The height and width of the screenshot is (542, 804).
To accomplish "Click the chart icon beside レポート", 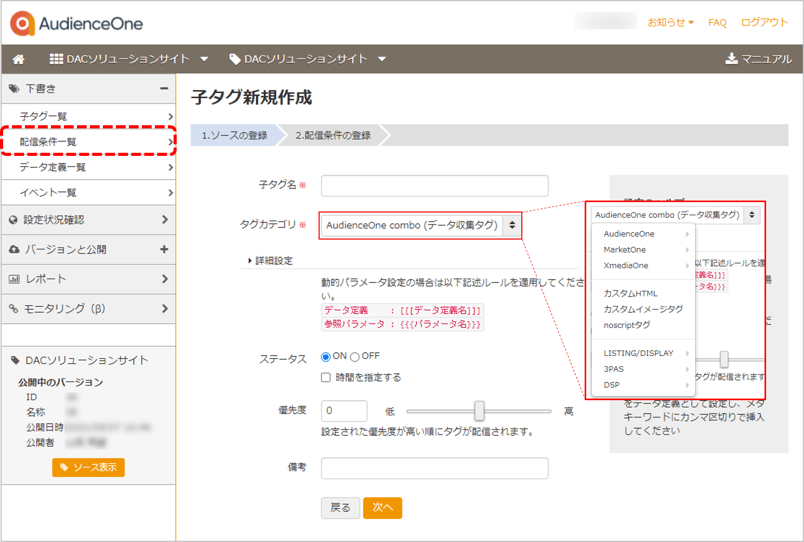I will pos(14,279).
